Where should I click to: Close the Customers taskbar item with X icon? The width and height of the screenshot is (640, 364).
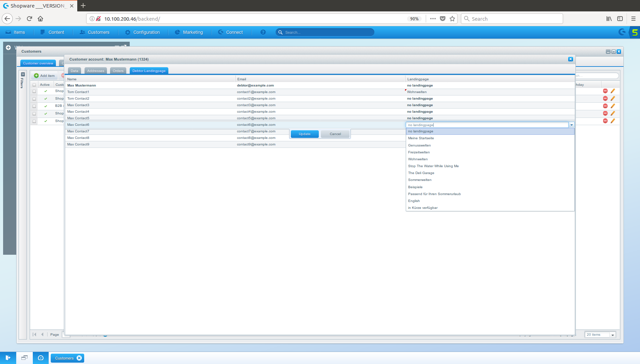tap(79, 358)
